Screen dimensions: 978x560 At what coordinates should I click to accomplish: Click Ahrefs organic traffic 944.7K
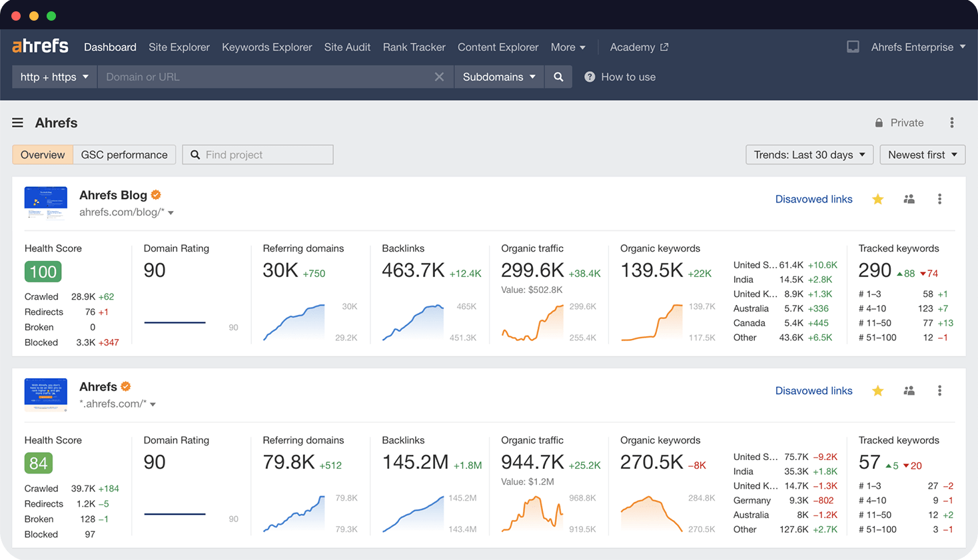[532, 462]
